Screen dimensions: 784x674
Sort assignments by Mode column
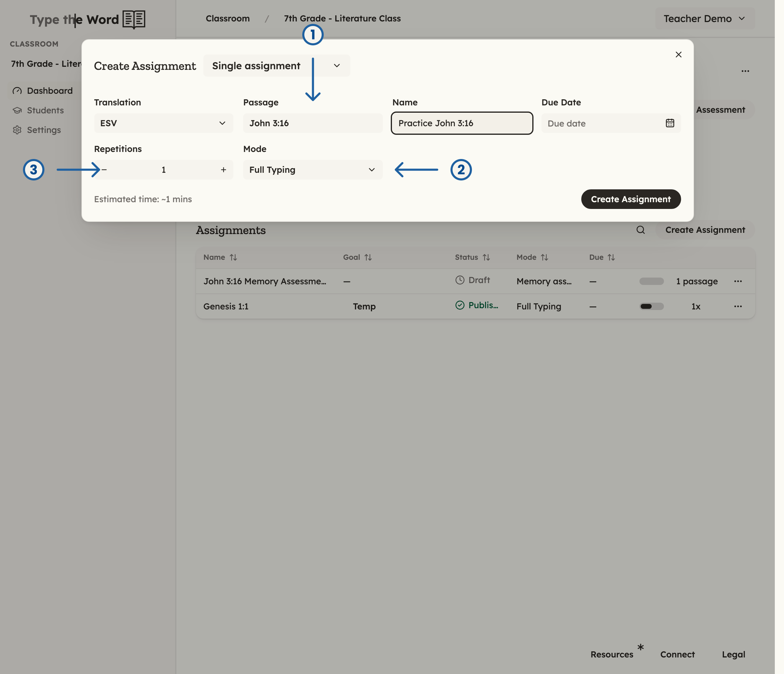pyautogui.click(x=532, y=257)
